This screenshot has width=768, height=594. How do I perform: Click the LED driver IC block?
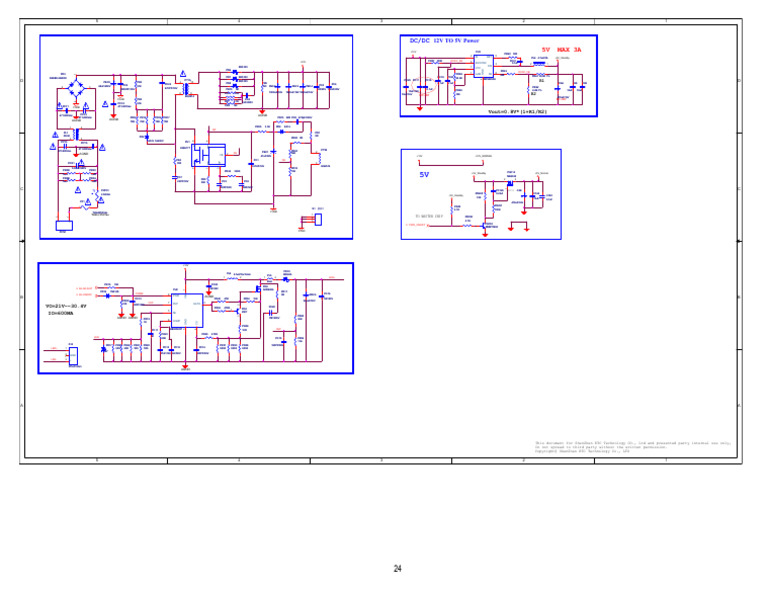point(187,310)
